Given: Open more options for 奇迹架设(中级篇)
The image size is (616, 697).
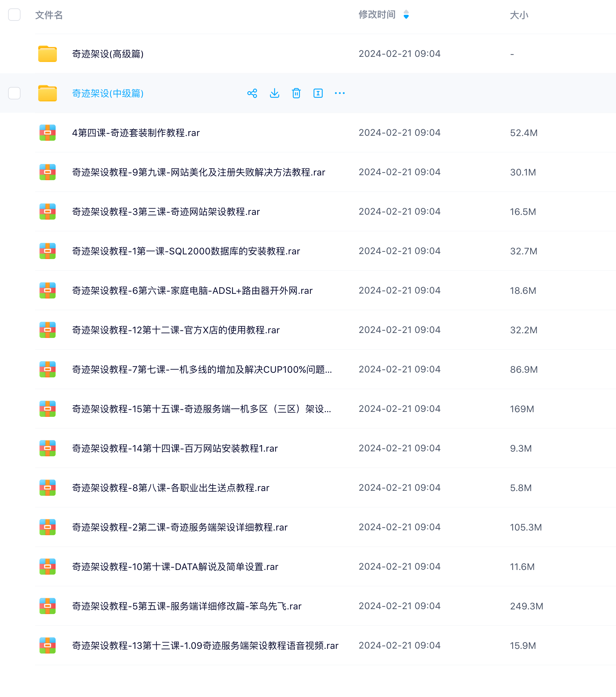Looking at the screenshot, I should coord(340,93).
